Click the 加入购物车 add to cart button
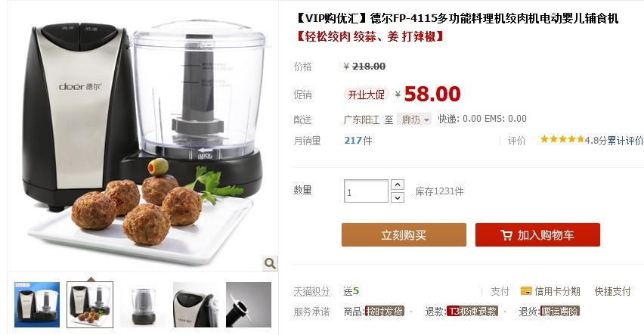This screenshot has height=335, width=644. click(537, 234)
